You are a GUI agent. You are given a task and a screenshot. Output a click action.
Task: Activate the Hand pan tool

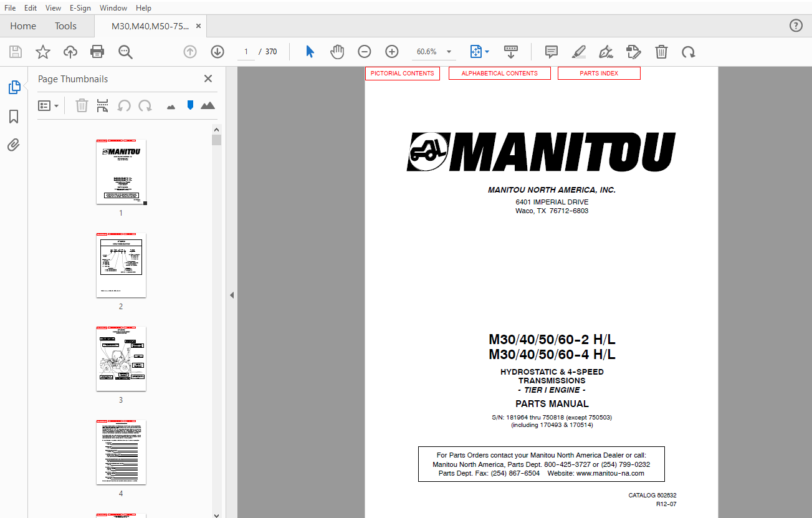tap(337, 52)
